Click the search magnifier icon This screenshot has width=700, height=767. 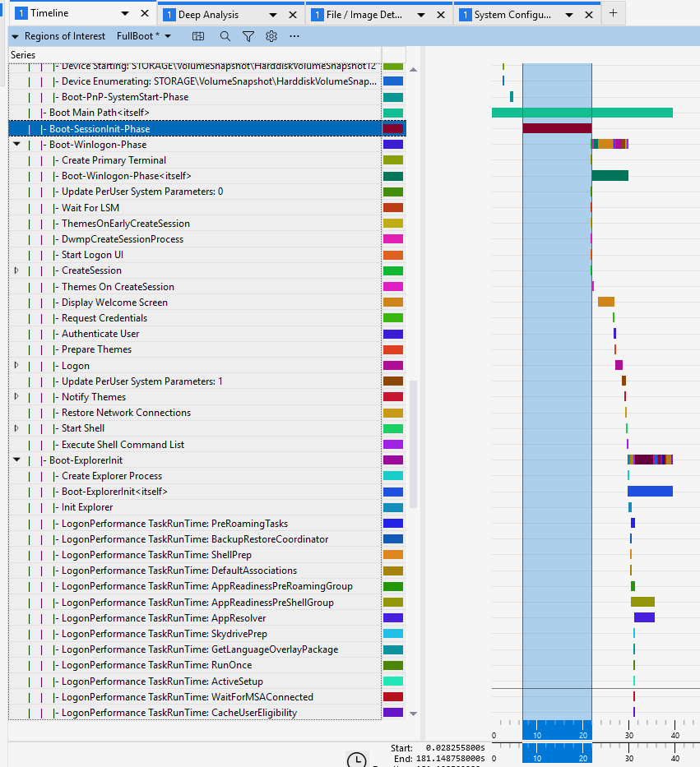[x=225, y=36]
